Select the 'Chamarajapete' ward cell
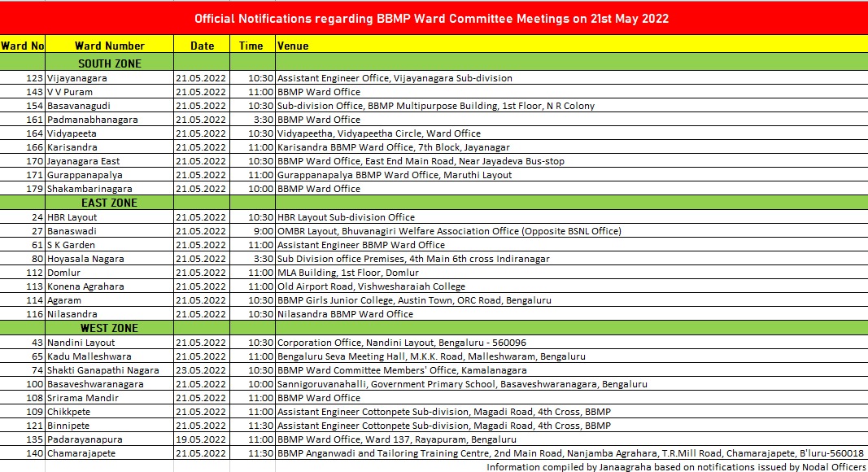868x472 pixels. coord(110,453)
